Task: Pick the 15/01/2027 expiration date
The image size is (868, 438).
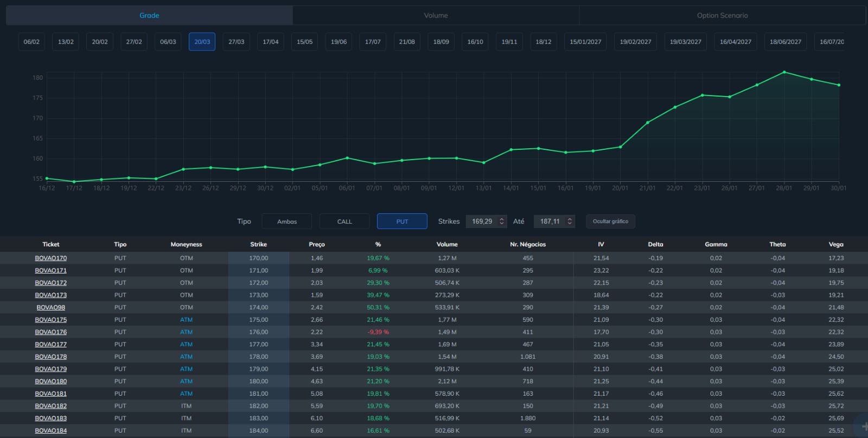Action: tap(585, 42)
